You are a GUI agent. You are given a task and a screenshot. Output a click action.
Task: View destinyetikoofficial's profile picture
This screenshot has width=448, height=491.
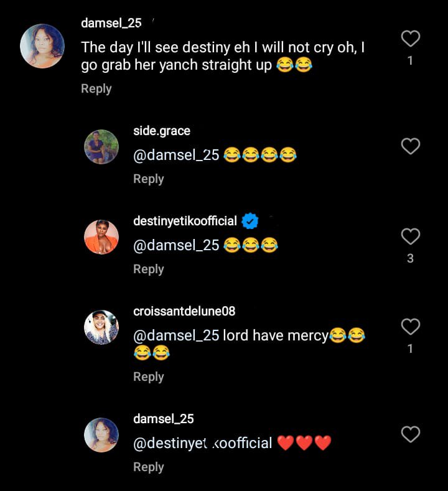101,237
